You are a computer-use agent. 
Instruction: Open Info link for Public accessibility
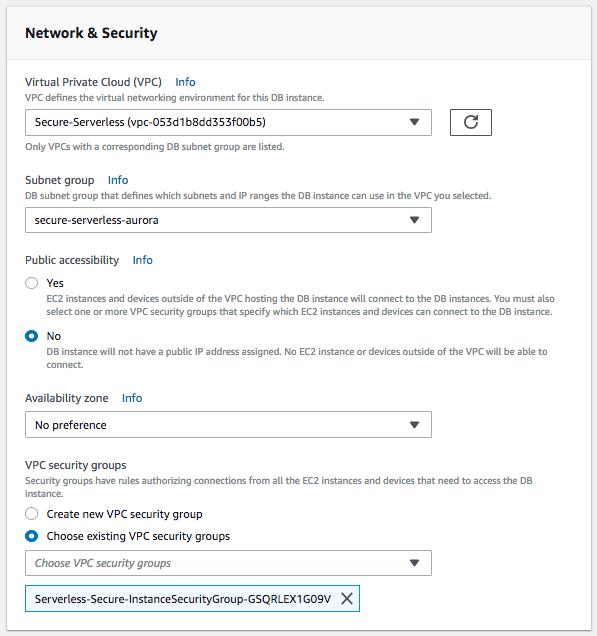tap(143, 260)
